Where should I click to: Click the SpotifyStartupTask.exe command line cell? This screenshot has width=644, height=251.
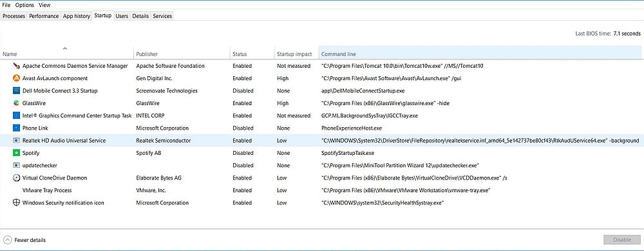(348, 153)
